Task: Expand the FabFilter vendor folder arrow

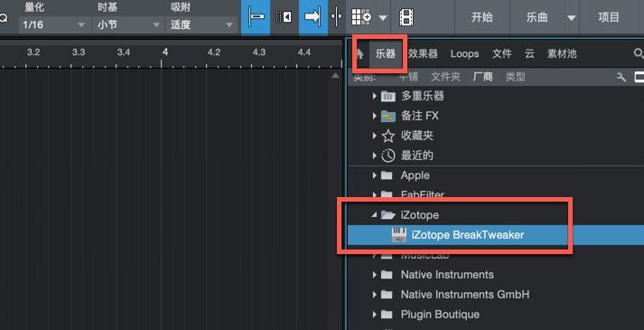Action: pyautogui.click(x=374, y=194)
